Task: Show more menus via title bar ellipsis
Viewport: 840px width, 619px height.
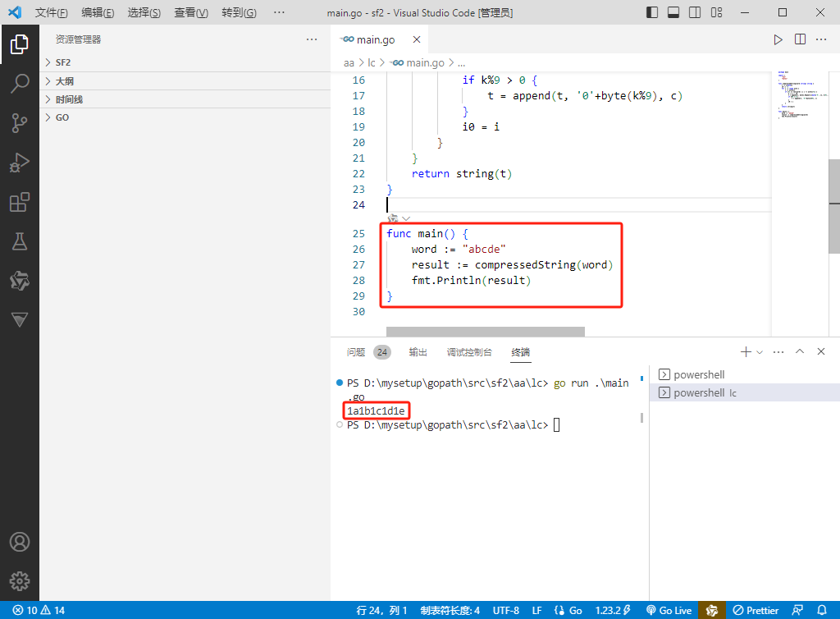Action: [x=279, y=12]
